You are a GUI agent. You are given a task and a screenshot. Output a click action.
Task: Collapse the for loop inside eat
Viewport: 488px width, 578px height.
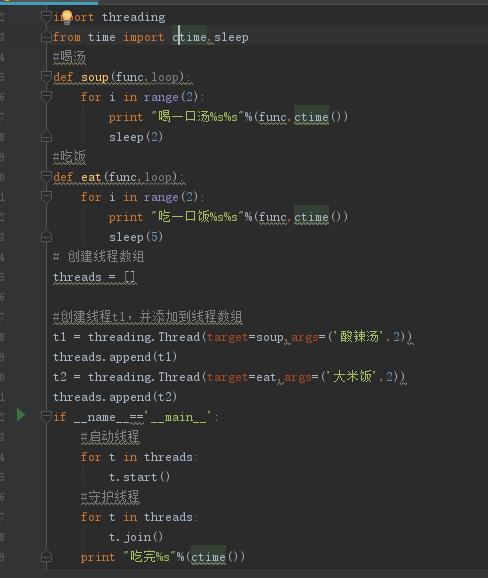(x=46, y=196)
